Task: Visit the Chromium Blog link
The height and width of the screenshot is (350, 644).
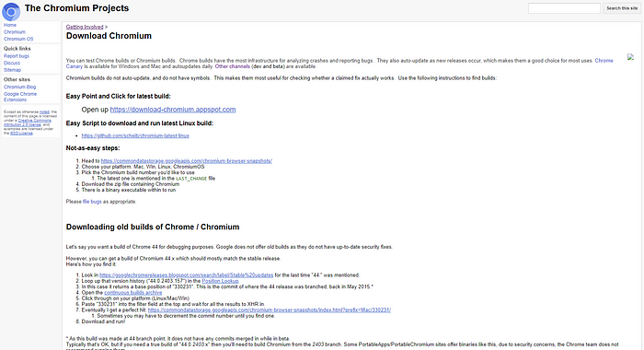Action: pos(19,87)
